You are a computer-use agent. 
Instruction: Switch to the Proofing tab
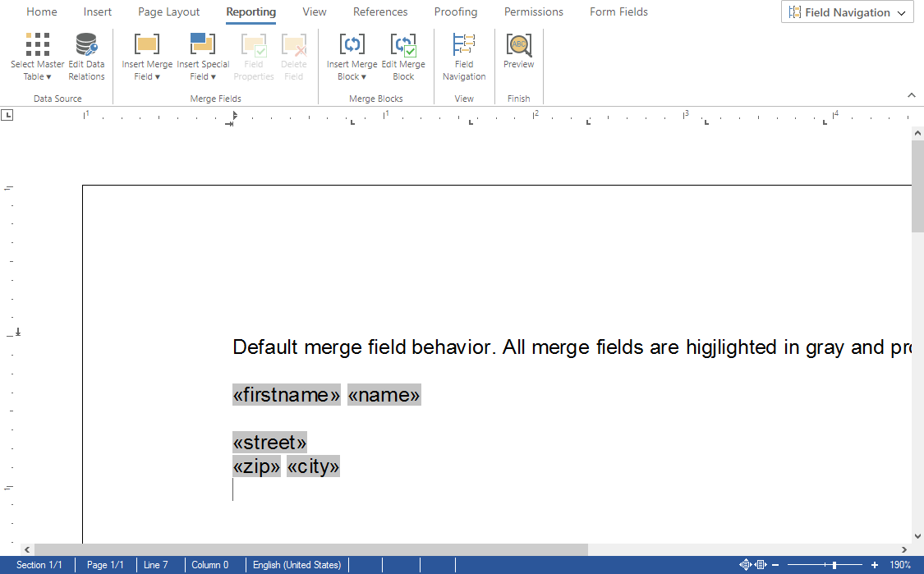point(456,11)
